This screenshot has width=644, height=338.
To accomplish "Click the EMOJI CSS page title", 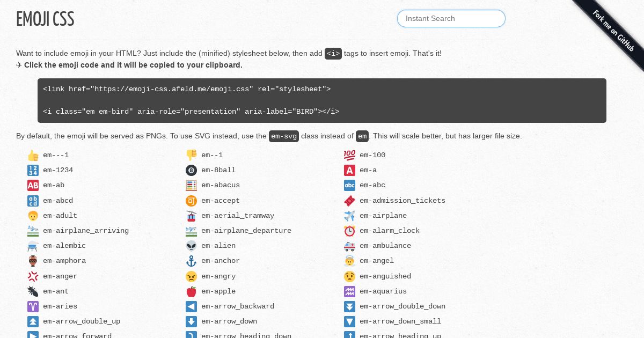I will click(x=45, y=19).
